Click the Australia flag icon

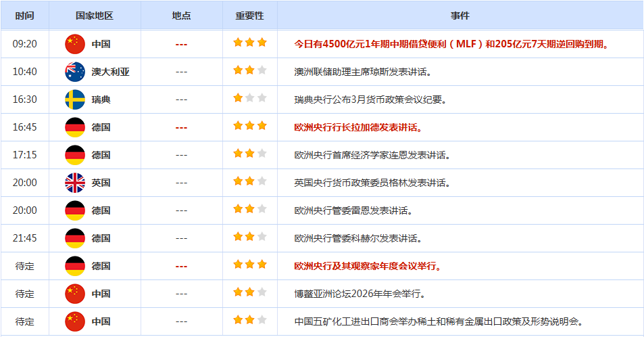tap(75, 72)
